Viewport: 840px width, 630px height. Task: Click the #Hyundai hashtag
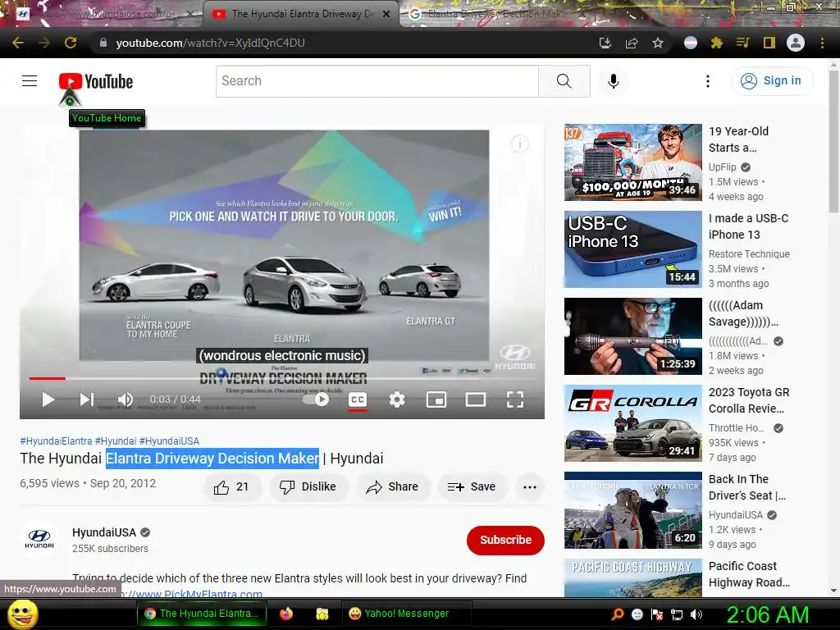[116, 441]
